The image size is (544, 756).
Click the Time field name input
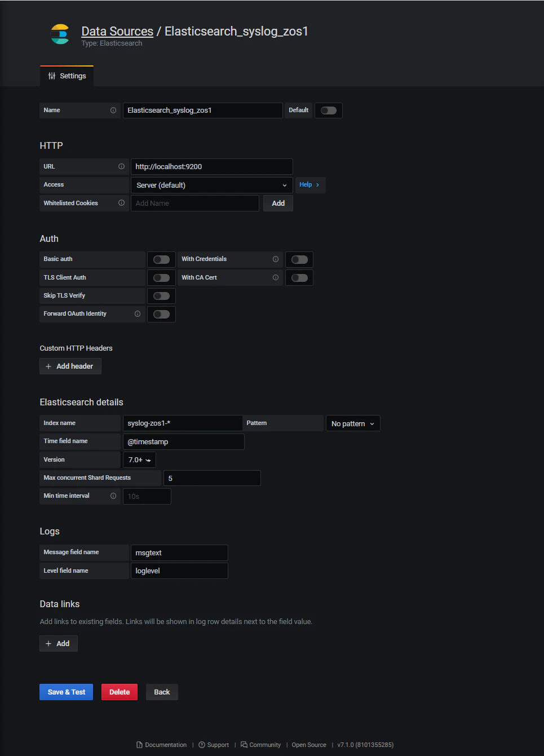[184, 442]
